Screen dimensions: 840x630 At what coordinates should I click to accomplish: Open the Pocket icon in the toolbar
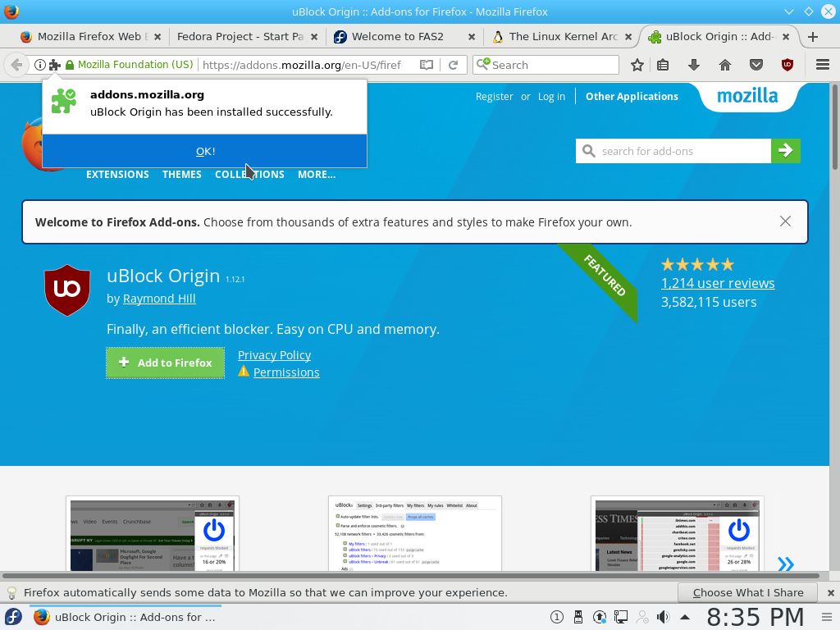756,65
